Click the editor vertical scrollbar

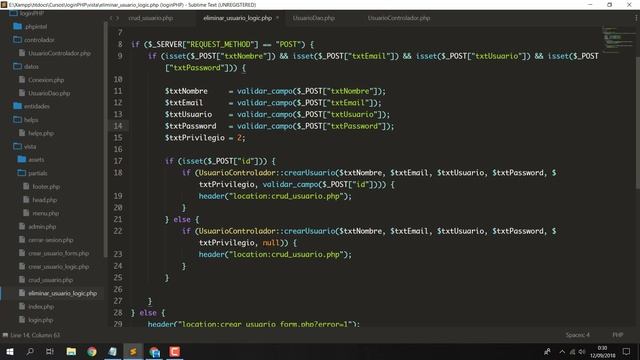pos(637,122)
